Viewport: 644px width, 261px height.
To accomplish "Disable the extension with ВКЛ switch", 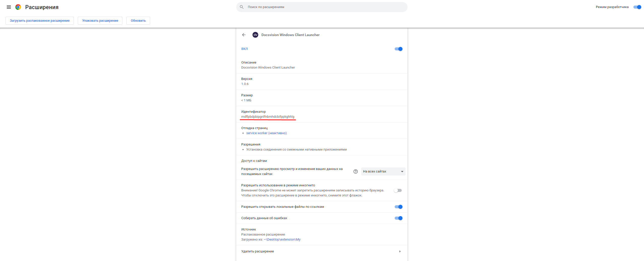I will [x=398, y=49].
